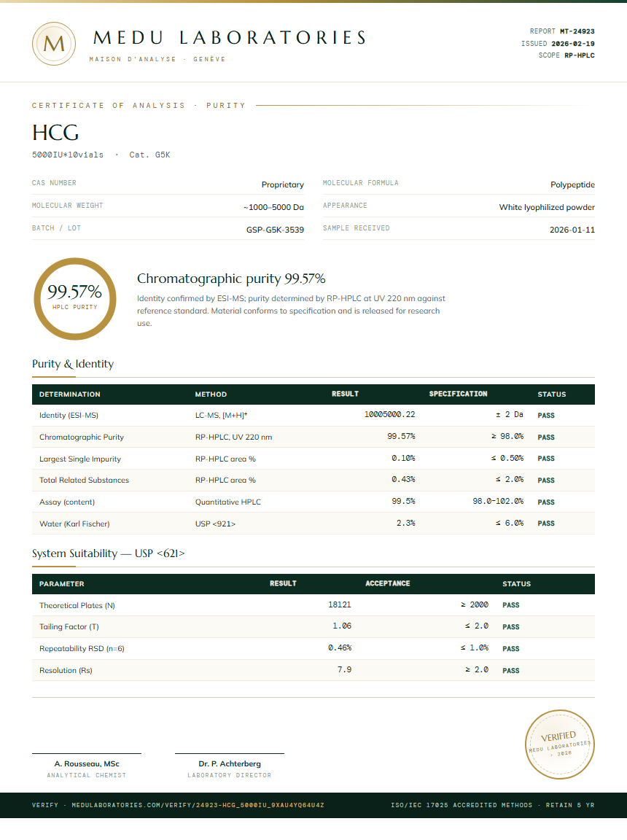Select the identity result 10005000.22
627x840 pixels.
(390, 415)
